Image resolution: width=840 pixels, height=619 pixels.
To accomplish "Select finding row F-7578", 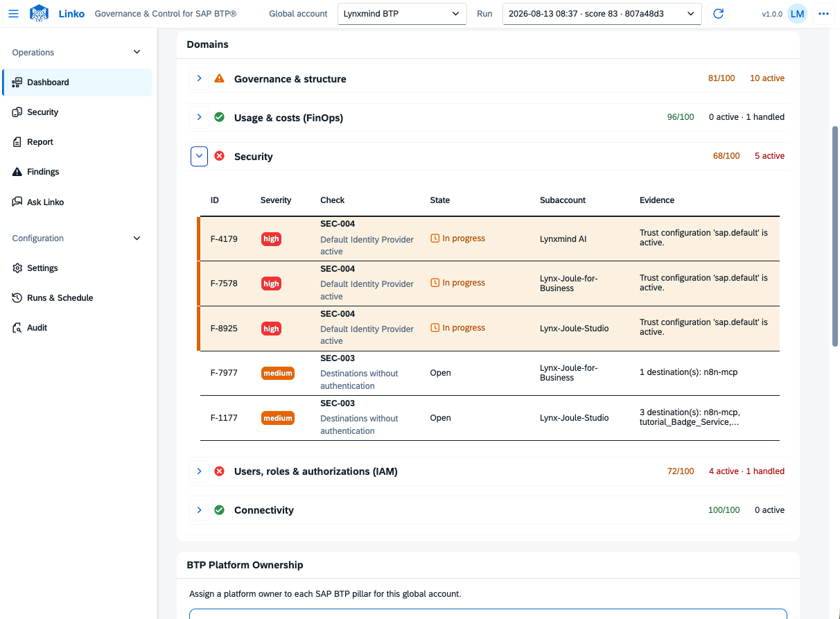I will [489, 284].
